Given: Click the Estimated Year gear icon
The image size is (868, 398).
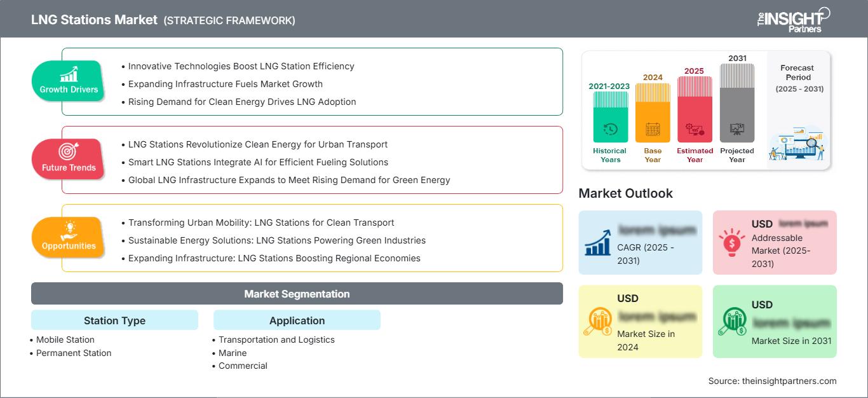Looking at the screenshot, I should point(695,130).
